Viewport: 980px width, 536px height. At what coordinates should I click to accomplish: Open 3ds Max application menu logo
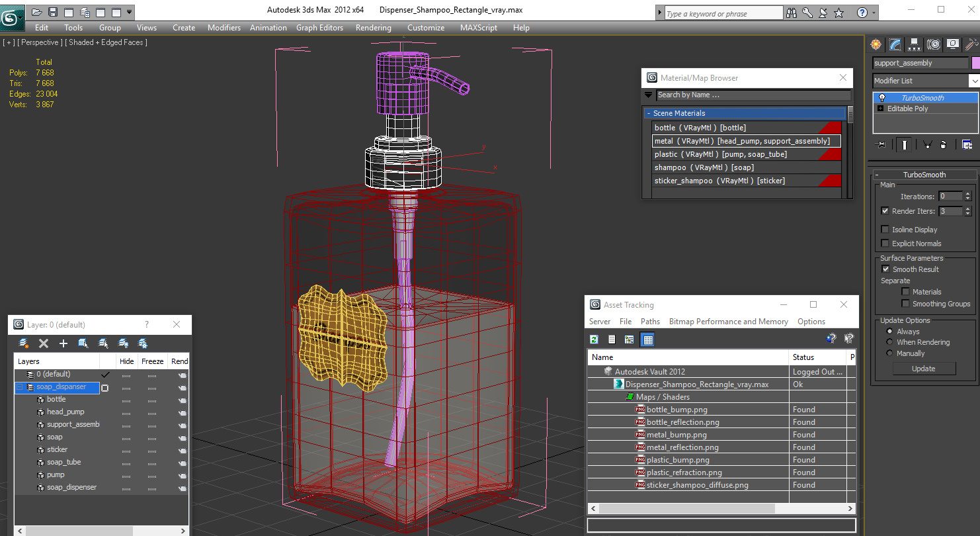click(x=12, y=17)
